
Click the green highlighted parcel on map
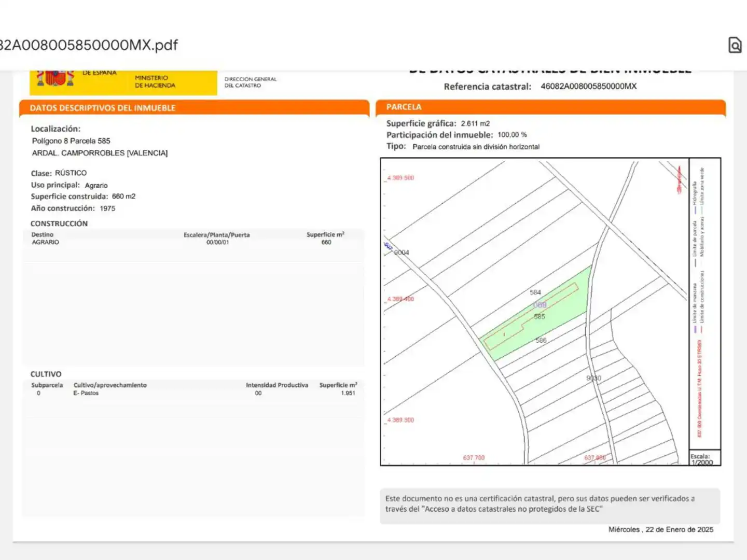[536, 314]
